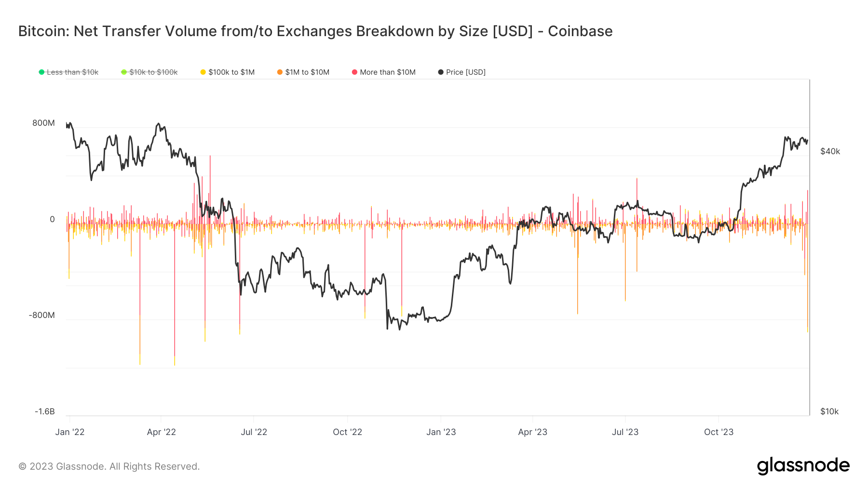Click the $40k price axis label
The image size is (868, 488).
(830, 152)
